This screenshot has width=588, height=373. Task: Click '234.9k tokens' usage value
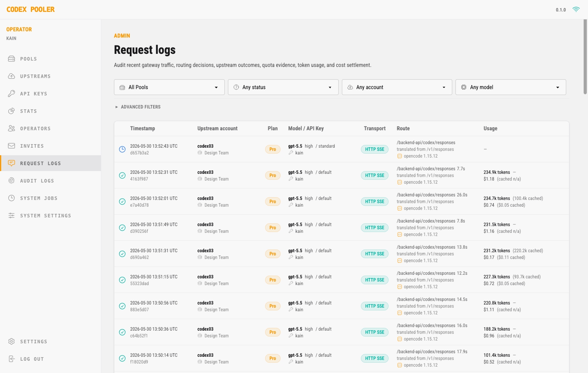pyautogui.click(x=497, y=172)
